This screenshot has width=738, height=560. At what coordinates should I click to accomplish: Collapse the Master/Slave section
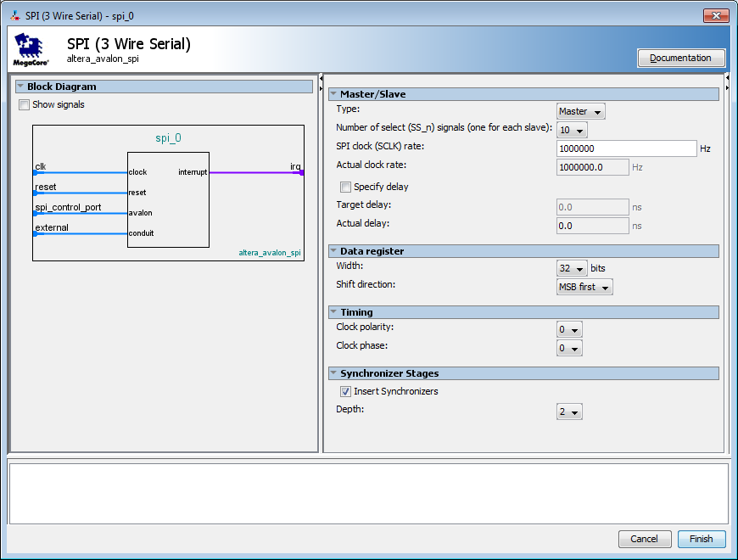click(333, 93)
